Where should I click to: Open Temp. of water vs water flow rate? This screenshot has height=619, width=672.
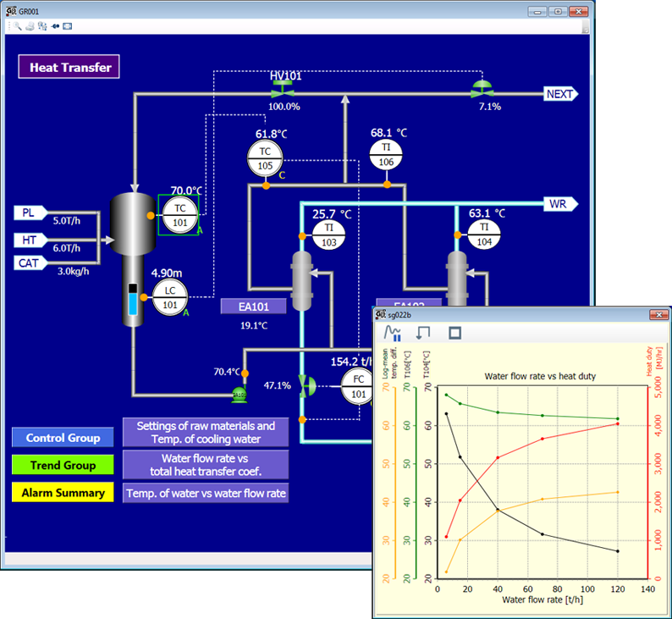coord(206,493)
